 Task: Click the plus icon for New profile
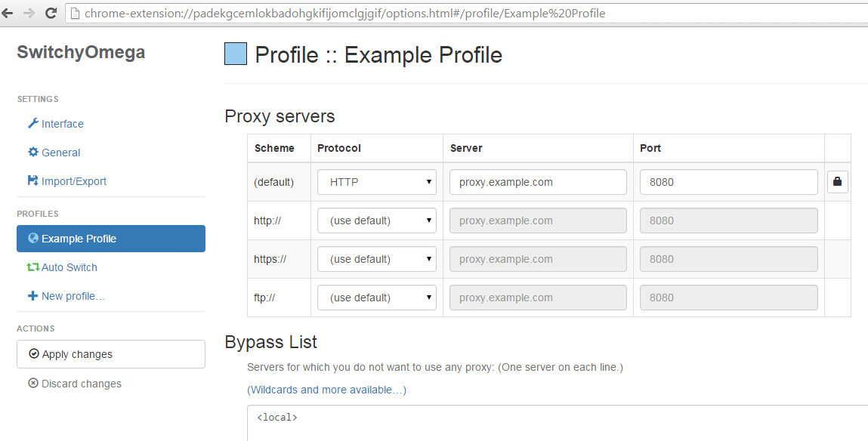click(x=32, y=295)
